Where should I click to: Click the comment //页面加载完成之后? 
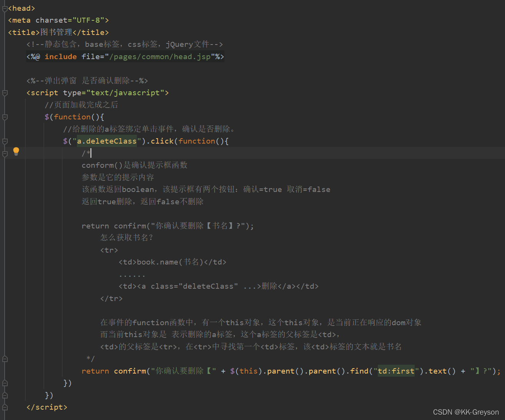point(81,105)
